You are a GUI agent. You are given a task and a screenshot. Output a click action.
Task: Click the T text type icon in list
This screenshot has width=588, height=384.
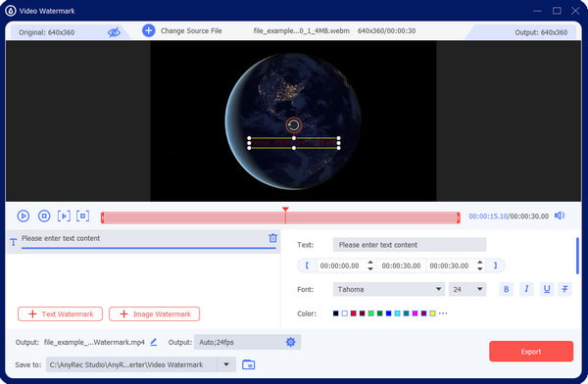coord(14,242)
